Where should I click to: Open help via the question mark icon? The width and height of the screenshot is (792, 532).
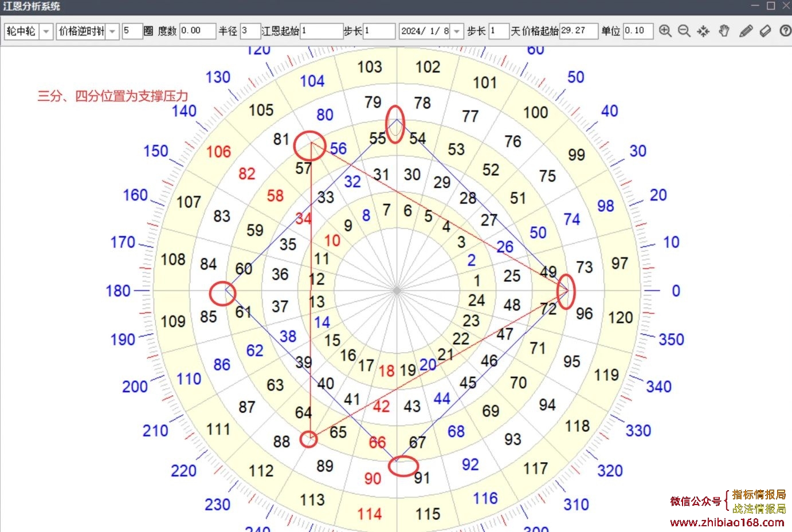(x=786, y=31)
